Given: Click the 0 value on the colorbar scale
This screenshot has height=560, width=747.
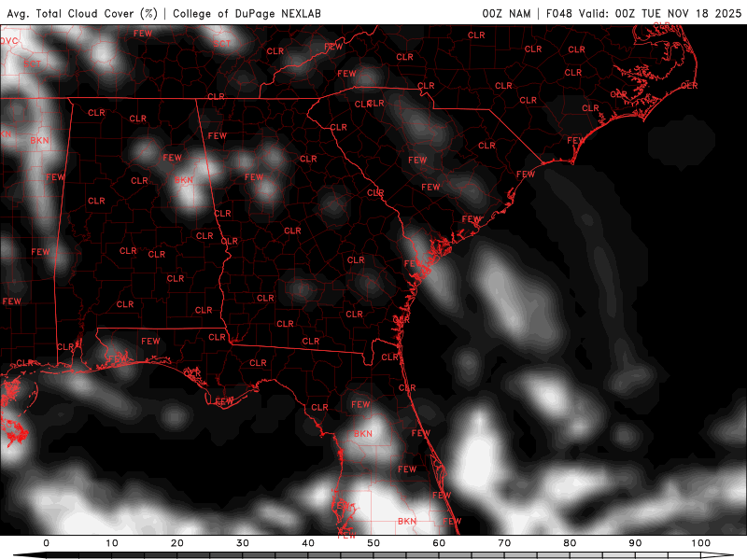Looking at the screenshot, I should [46, 543].
